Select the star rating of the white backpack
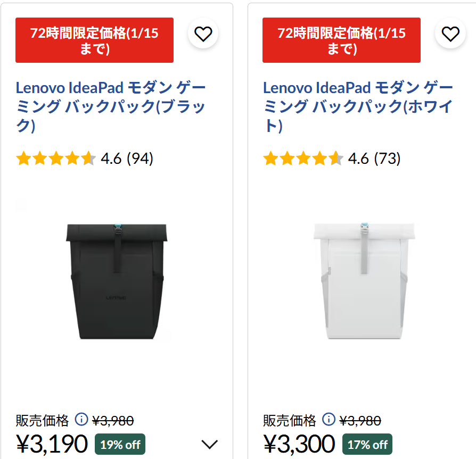Viewport: 476px width, 459px height. 303,158
